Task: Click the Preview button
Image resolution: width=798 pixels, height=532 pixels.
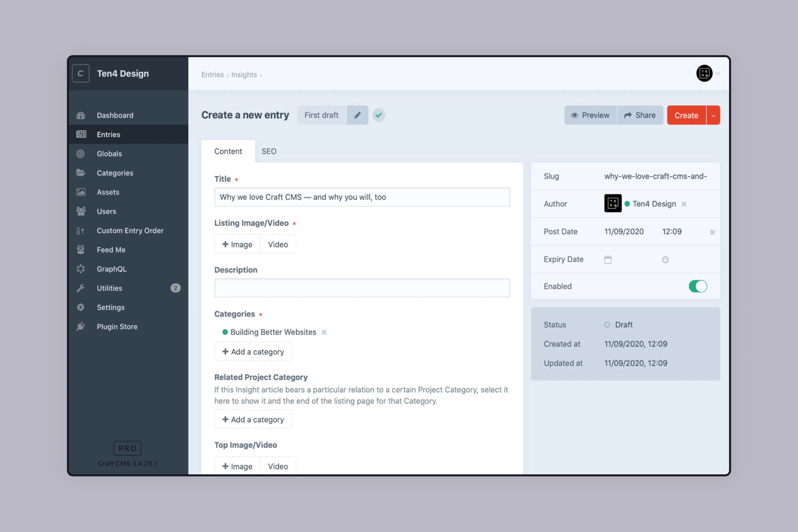Action: point(590,115)
